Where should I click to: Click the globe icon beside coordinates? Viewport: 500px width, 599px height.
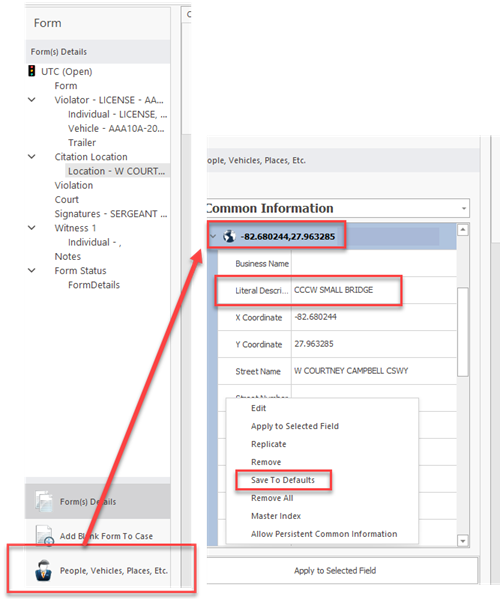click(229, 236)
